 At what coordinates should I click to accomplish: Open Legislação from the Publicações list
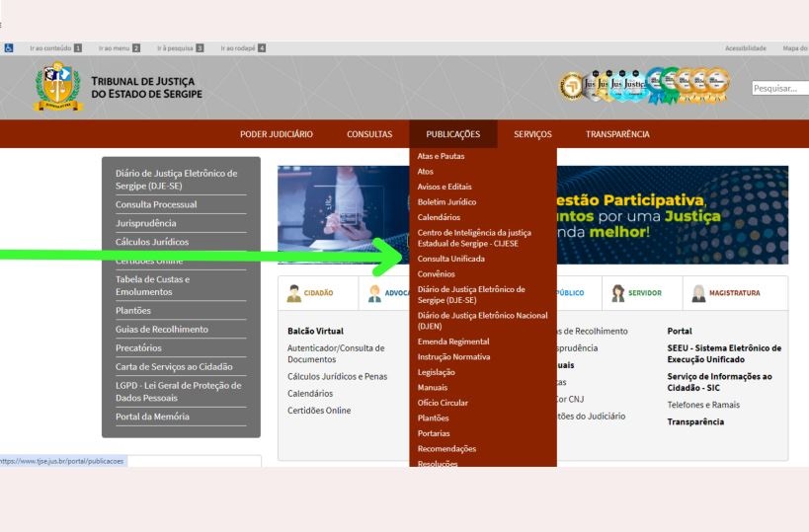pos(437,372)
